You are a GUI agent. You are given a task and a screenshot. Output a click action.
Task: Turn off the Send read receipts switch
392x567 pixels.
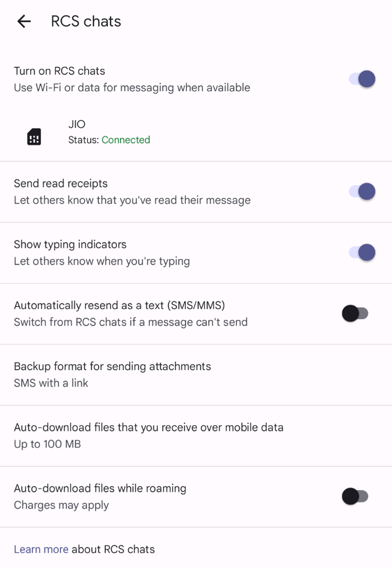pyautogui.click(x=362, y=192)
